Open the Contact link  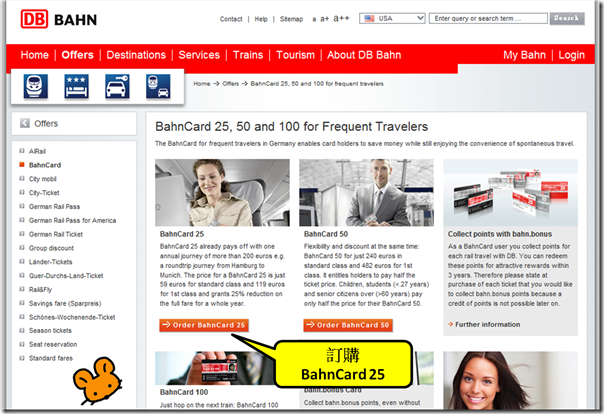(x=231, y=19)
